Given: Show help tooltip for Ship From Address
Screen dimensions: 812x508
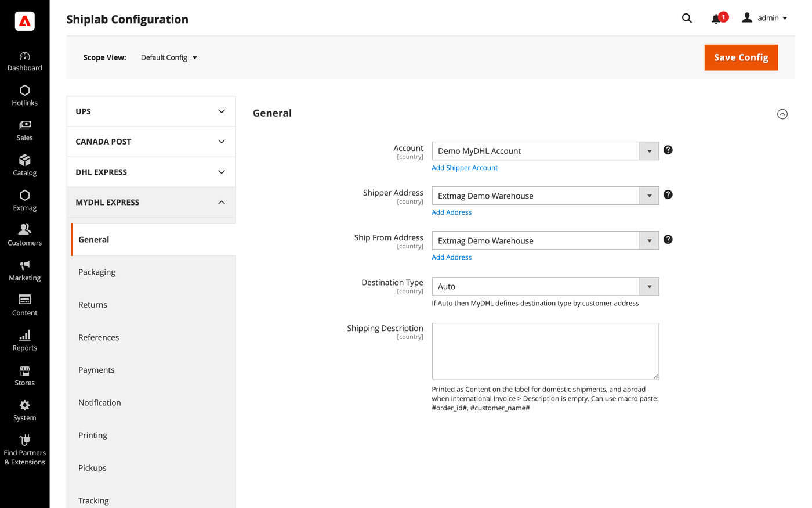Looking at the screenshot, I should click(668, 239).
